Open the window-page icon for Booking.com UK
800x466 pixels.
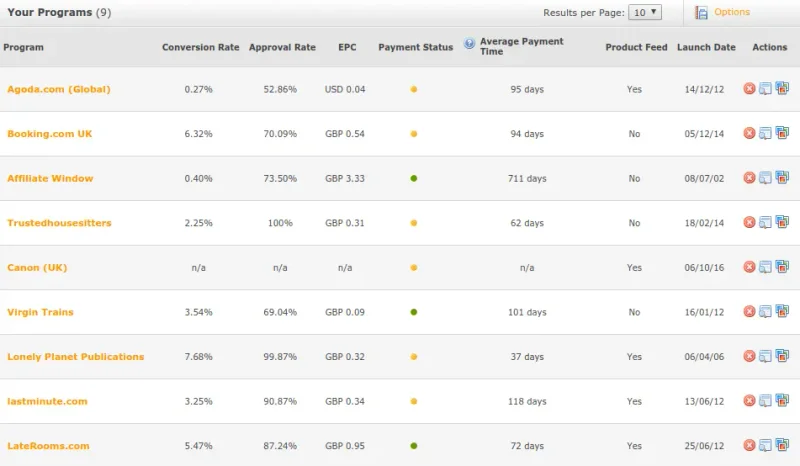765,134
